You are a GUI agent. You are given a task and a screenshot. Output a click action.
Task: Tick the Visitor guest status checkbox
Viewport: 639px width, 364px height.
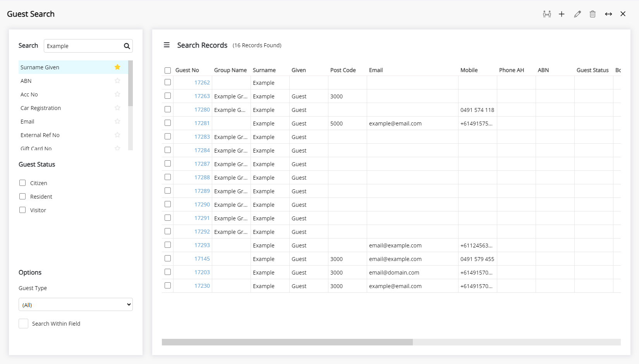[22, 210]
